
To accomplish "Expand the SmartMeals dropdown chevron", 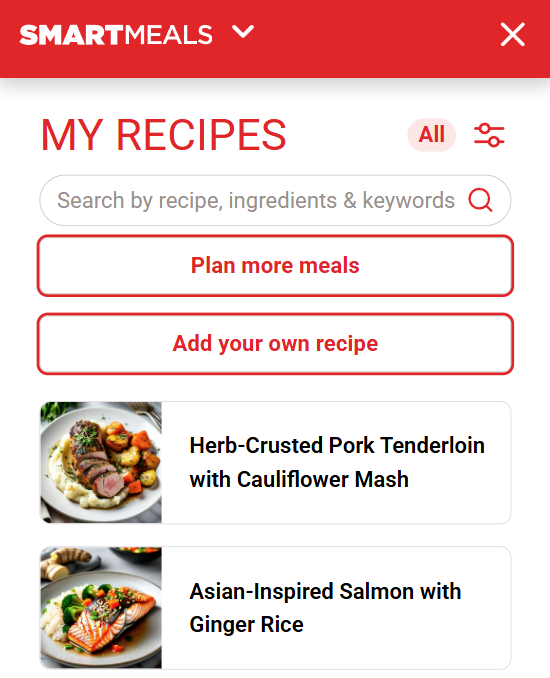I will pos(243,32).
